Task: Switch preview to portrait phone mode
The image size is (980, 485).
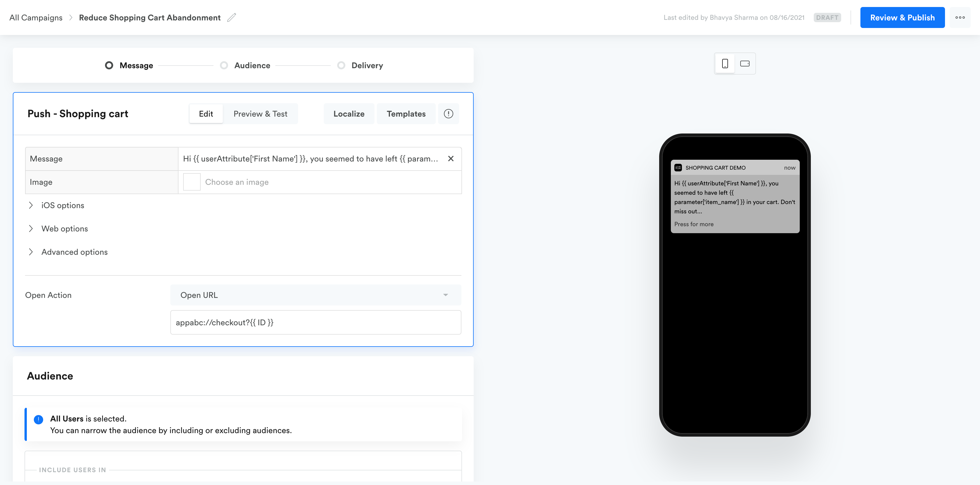Action: pyautogui.click(x=725, y=64)
